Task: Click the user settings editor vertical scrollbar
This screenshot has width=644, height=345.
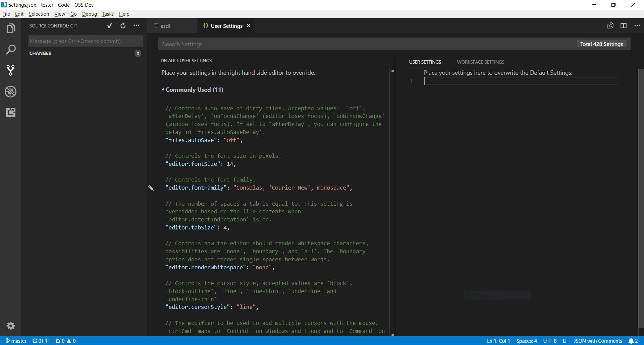Action: pyautogui.click(x=641, y=198)
